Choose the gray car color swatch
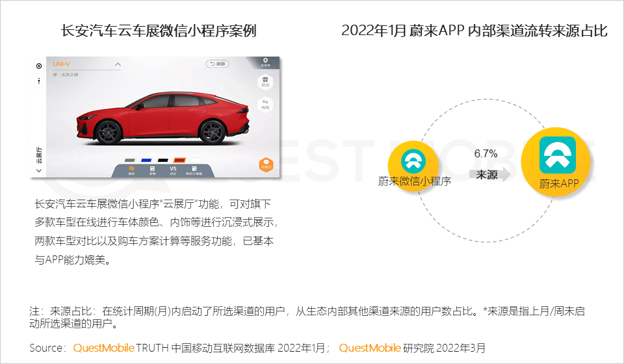The height and width of the screenshot is (364, 624). pos(130,160)
